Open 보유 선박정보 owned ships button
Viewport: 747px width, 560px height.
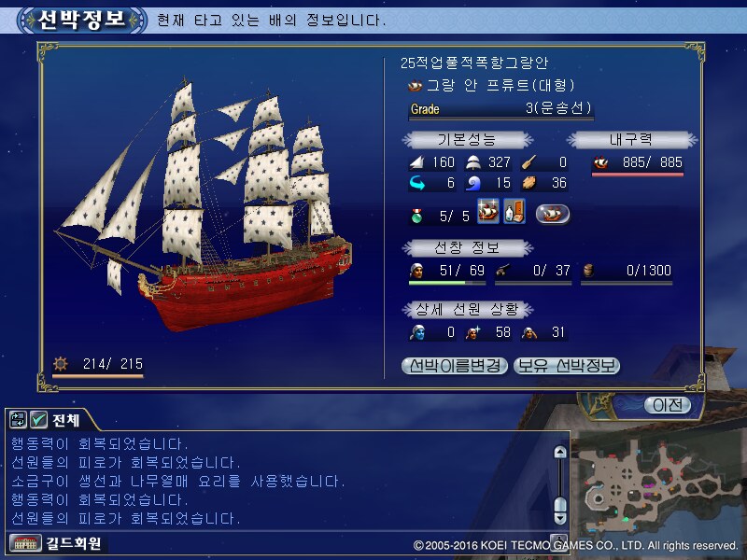567,366
